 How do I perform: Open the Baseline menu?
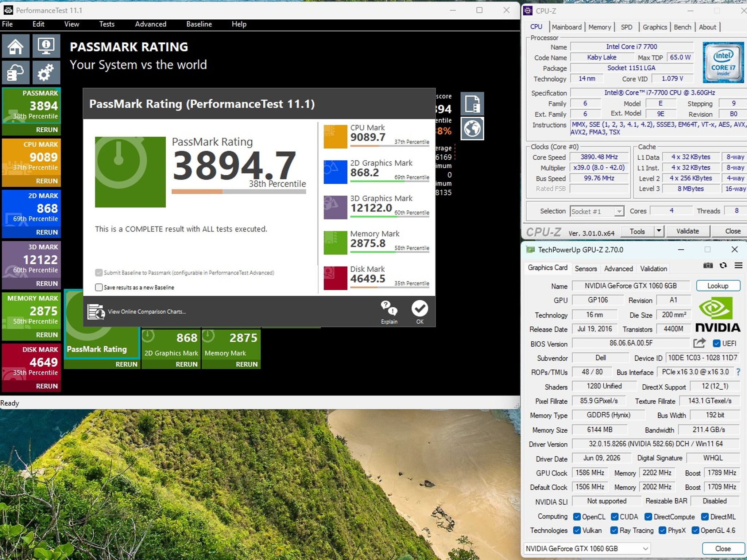199,24
